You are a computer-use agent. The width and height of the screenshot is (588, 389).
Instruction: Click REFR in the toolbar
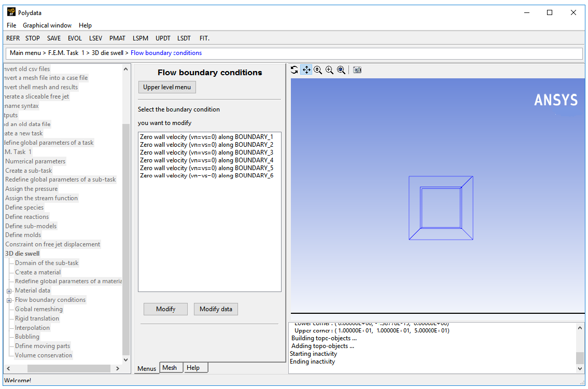[13, 38]
